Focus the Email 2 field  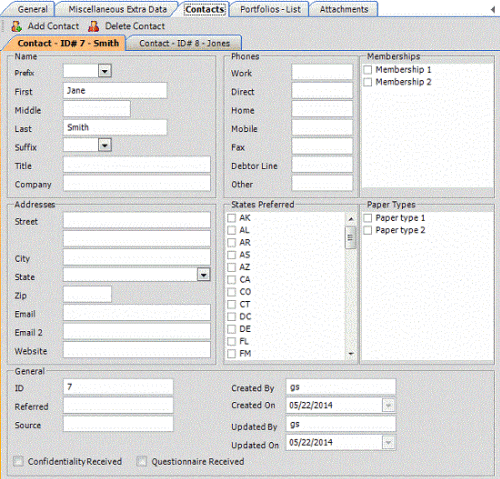137,331
